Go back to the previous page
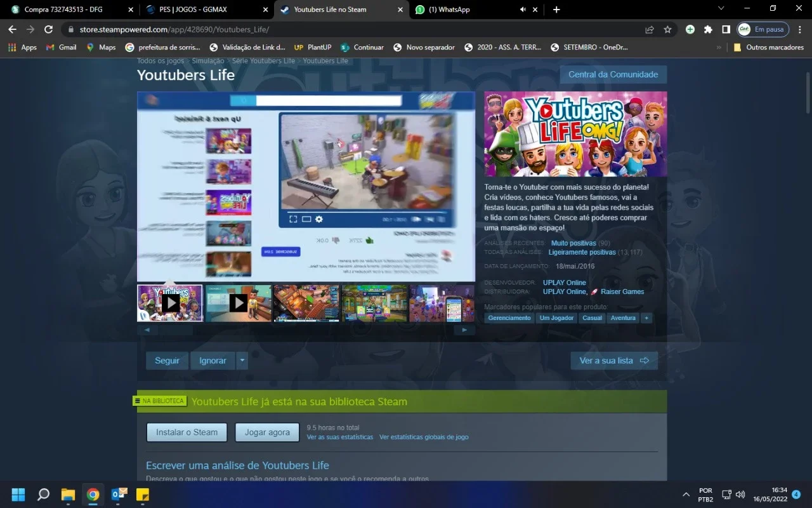The height and width of the screenshot is (508, 812). point(12,29)
